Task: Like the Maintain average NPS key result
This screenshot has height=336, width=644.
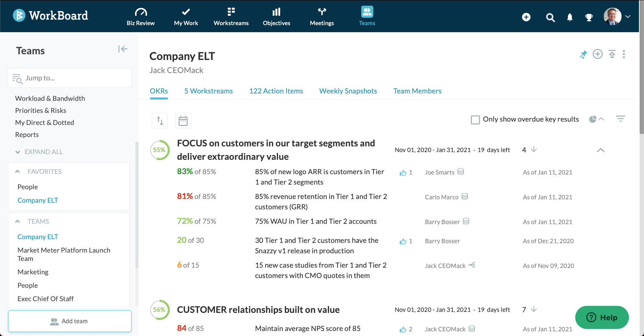Action: click(x=403, y=330)
